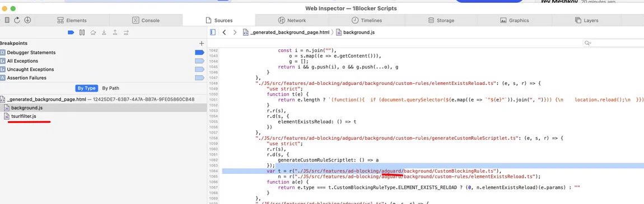
Task: Click the Breakpoints section header
Action: coord(14,44)
